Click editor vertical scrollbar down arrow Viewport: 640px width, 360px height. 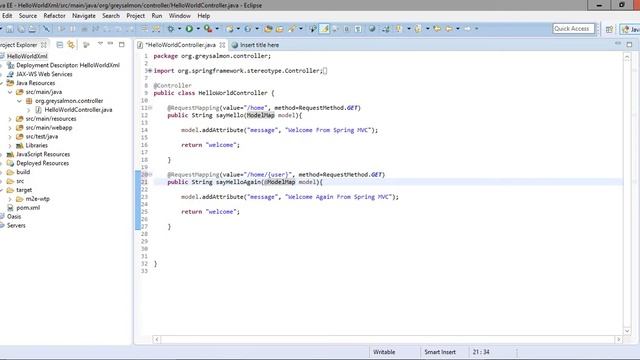[x=627, y=331]
